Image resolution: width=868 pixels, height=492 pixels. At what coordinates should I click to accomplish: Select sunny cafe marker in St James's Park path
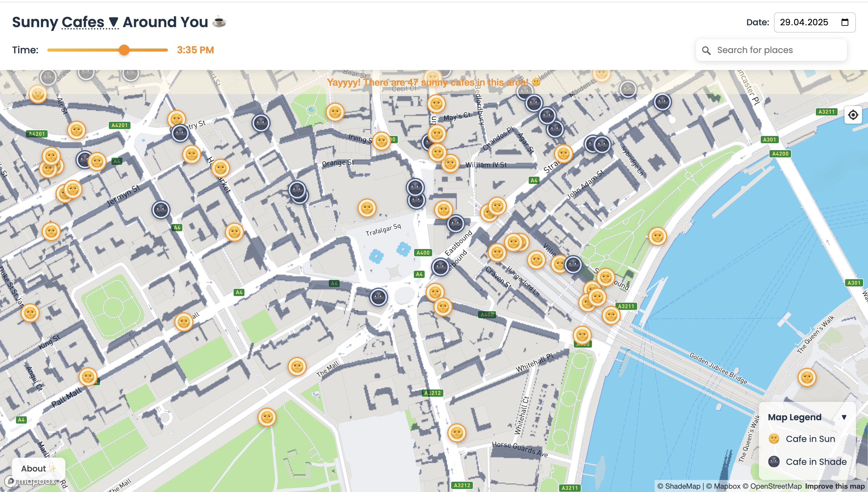point(267,417)
